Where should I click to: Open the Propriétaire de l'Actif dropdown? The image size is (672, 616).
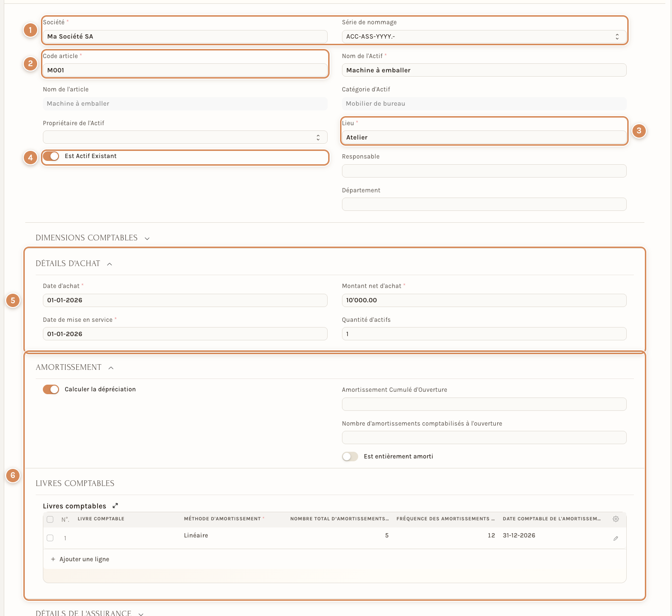[185, 137]
